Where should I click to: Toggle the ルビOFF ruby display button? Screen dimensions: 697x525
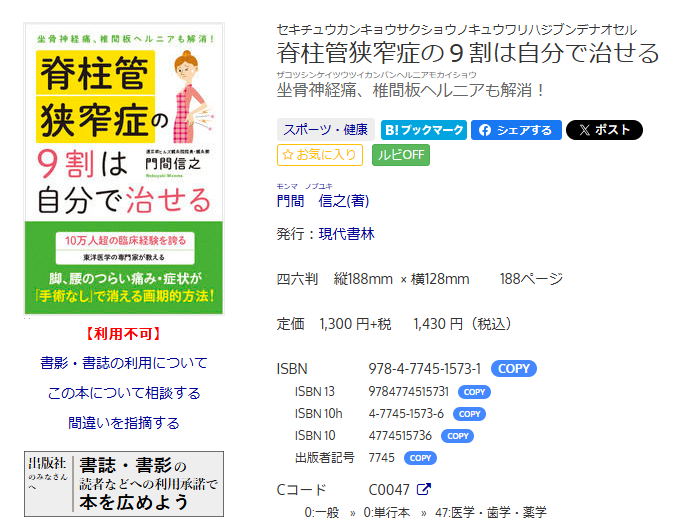[401, 155]
